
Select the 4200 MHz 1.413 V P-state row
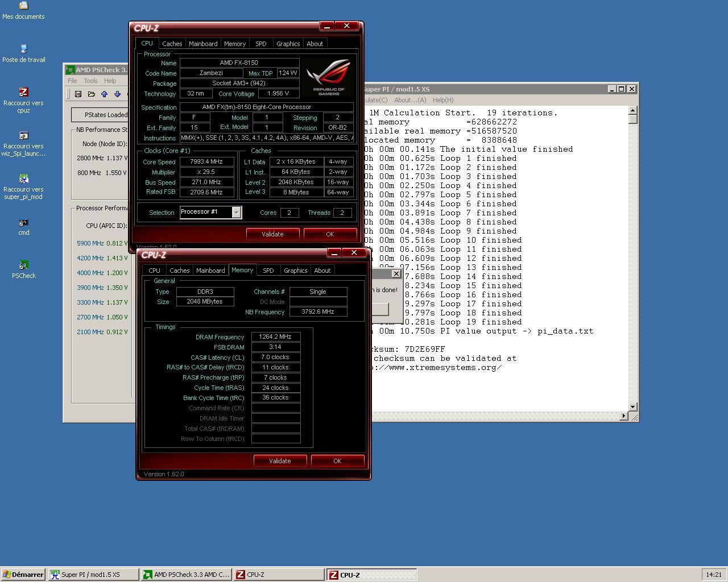(102, 258)
